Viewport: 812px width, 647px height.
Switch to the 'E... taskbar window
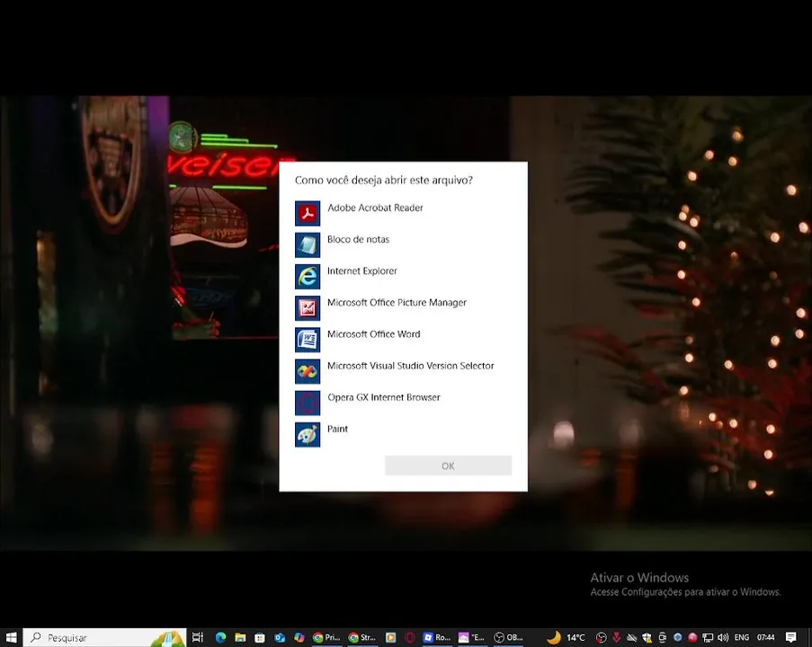click(472, 637)
